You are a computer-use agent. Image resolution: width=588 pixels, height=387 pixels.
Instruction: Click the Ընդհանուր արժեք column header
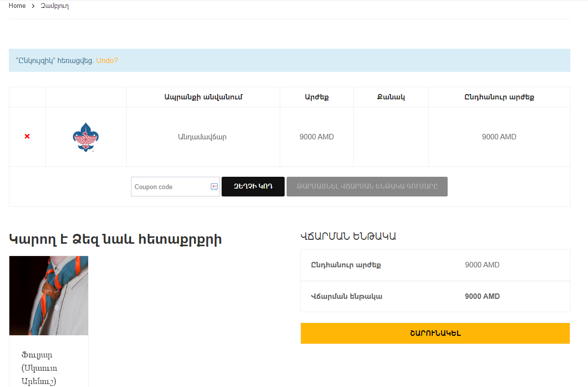coord(499,97)
